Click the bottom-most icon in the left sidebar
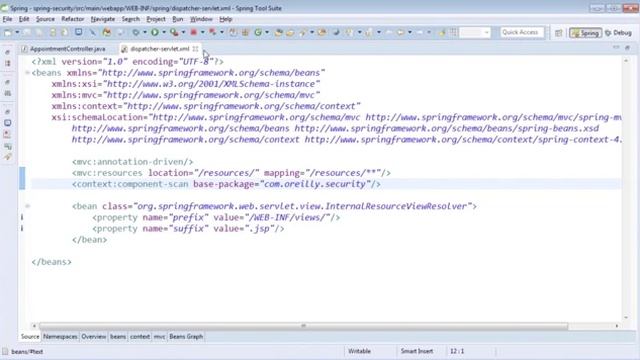Image resolution: width=640 pixels, height=360 pixels. (8, 157)
